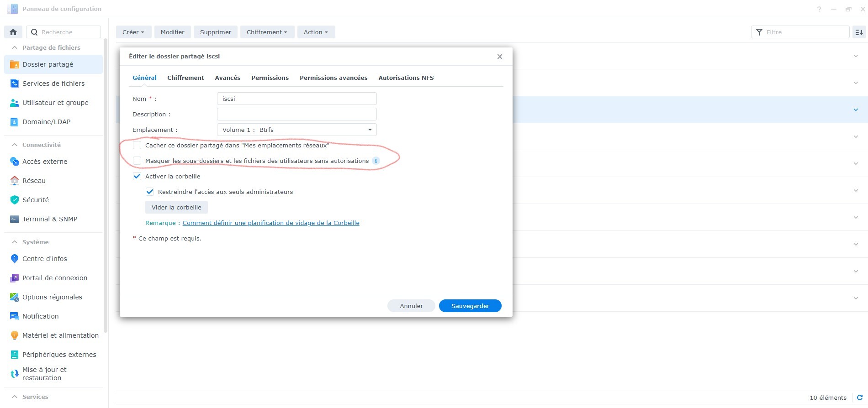This screenshot has width=868, height=408.
Task: Uncheck Restreindre l'accès aux seuls administrateurs
Action: click(150, 192)
